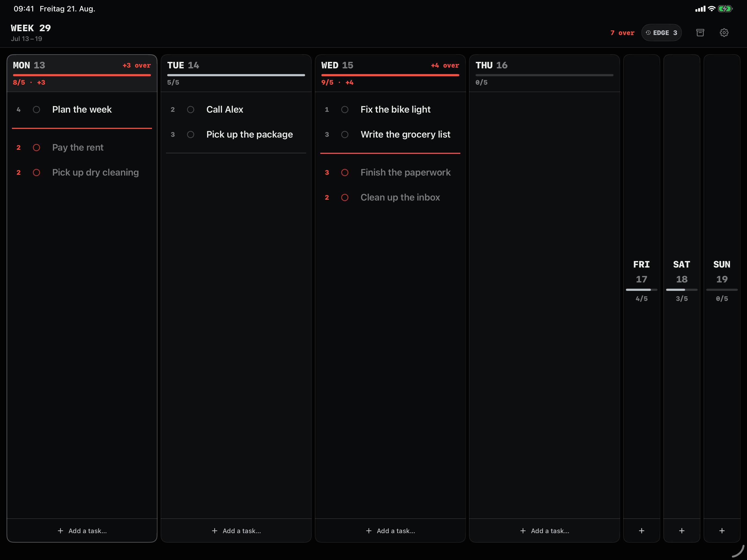Click the plus icon in SAT column

[682, 531]
